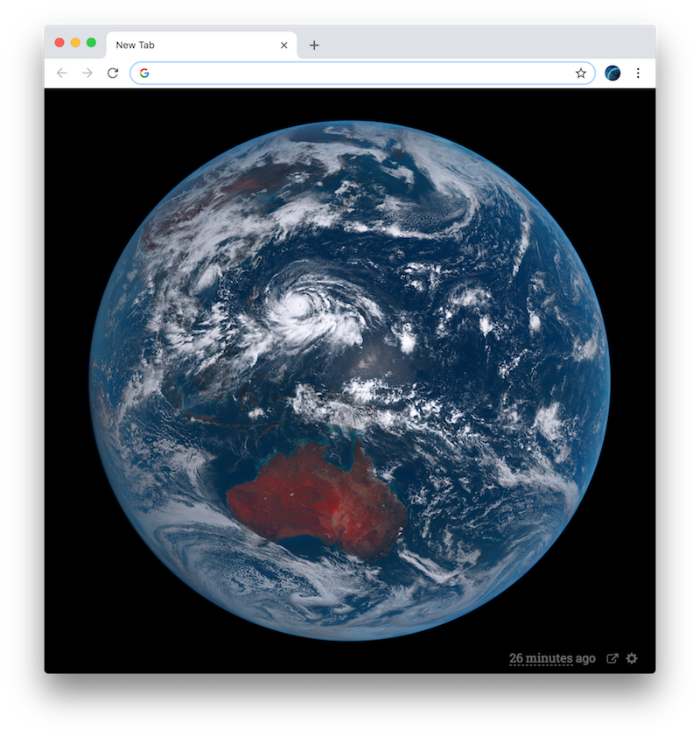Image resolution: width=700 pixels, height=737 pixels.
Task: Reload the current page
Action: (113, 73)
